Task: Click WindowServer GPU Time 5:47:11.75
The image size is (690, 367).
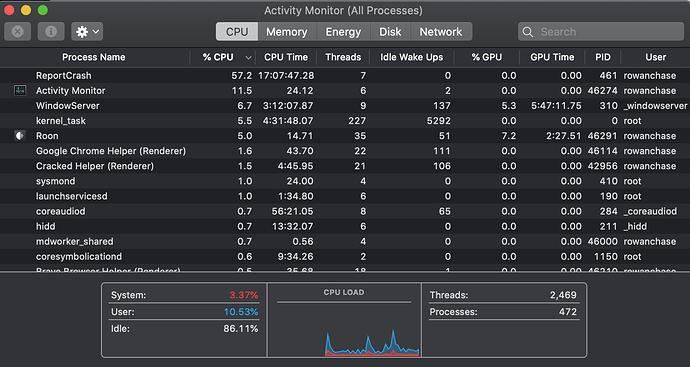Action: point(556,106)
